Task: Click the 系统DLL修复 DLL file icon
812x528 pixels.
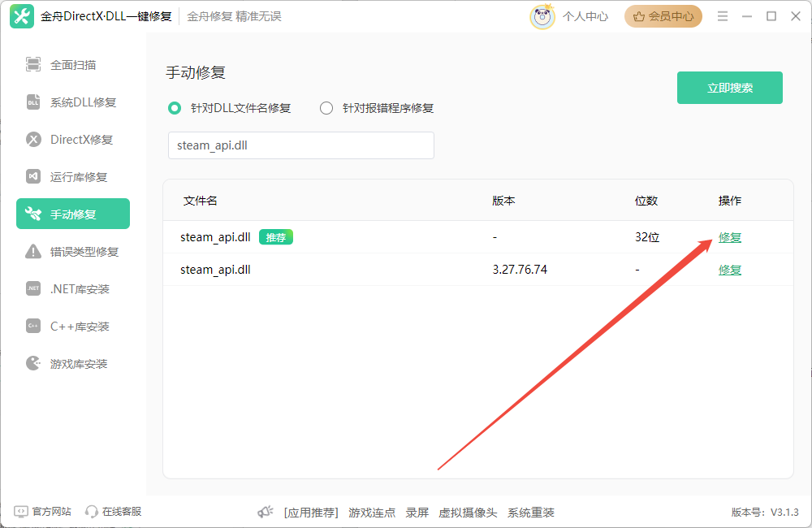Action: (x=33, y=102)
